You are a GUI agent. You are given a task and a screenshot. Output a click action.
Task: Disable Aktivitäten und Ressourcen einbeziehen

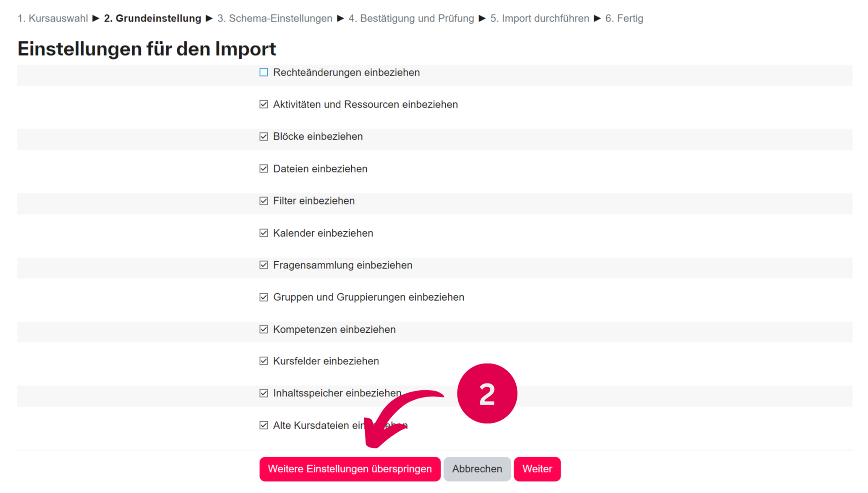click(x=264, y=104)
